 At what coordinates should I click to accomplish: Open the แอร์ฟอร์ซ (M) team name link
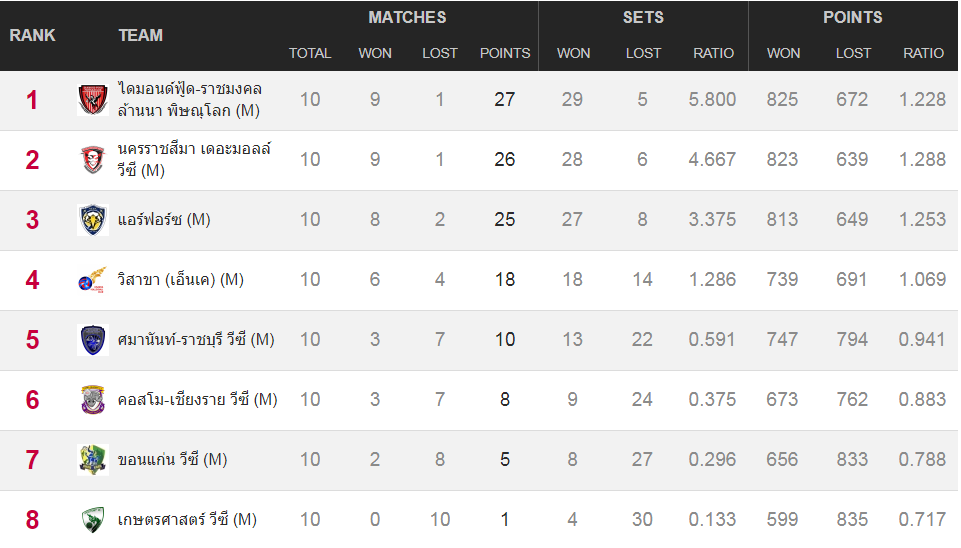tap(164, 219)
